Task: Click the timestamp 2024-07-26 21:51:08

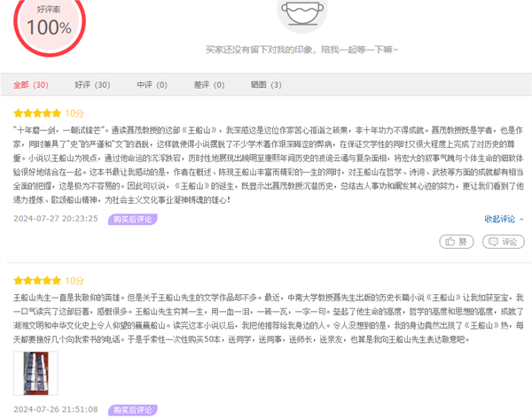Action: [x=56, y=409]
